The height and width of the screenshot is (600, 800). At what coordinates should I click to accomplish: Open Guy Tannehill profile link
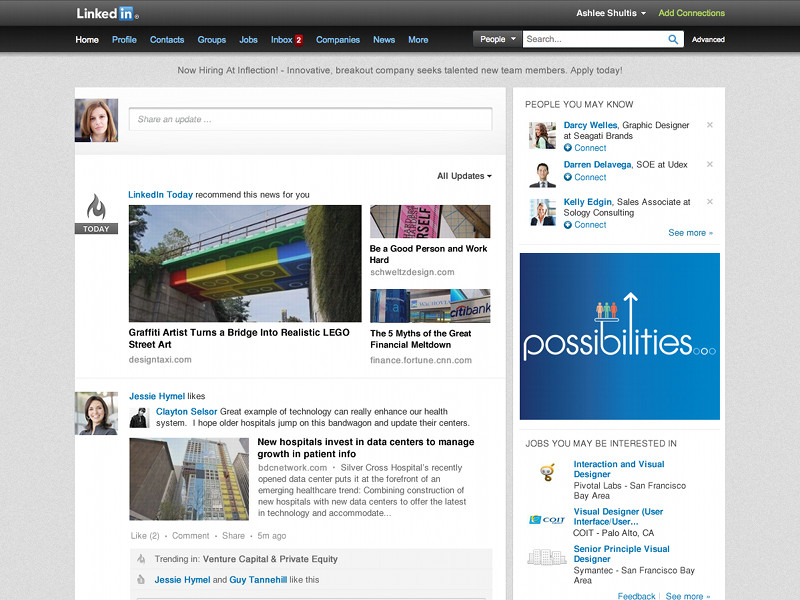[x=258, y=580]
